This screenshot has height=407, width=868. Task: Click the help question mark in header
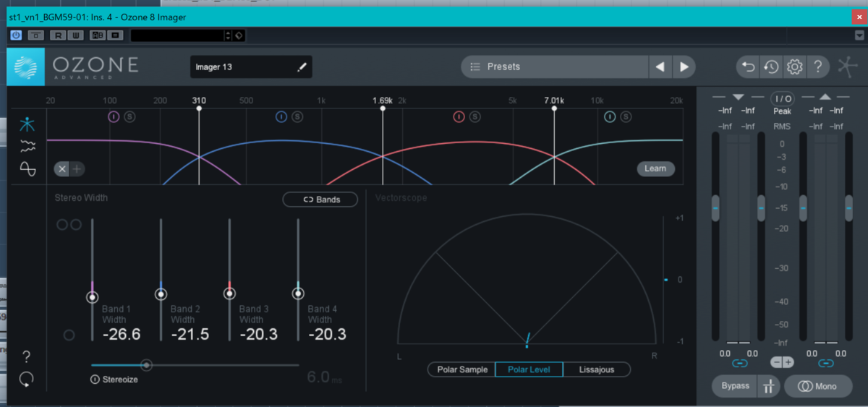click(x=817, y=67)
